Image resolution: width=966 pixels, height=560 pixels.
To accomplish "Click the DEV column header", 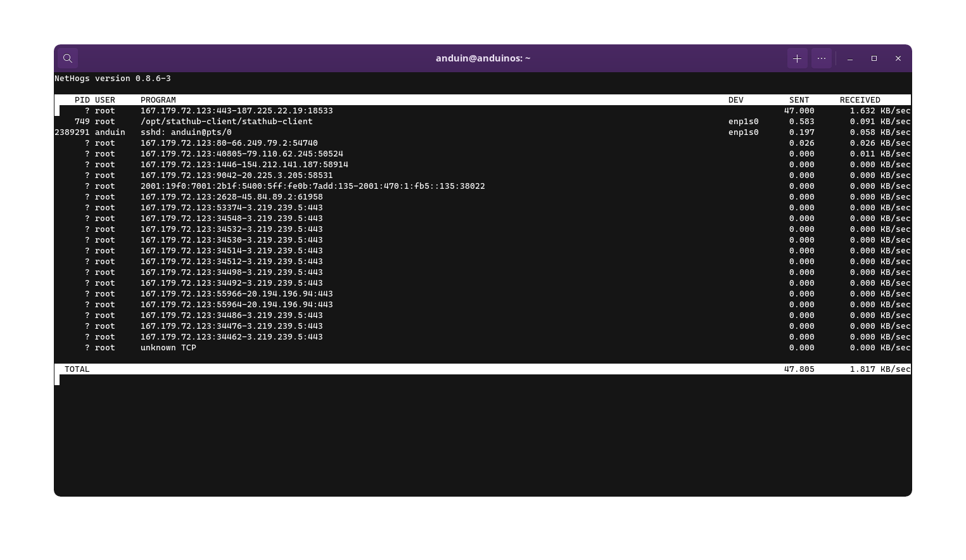I will click(x=735, y=100).
